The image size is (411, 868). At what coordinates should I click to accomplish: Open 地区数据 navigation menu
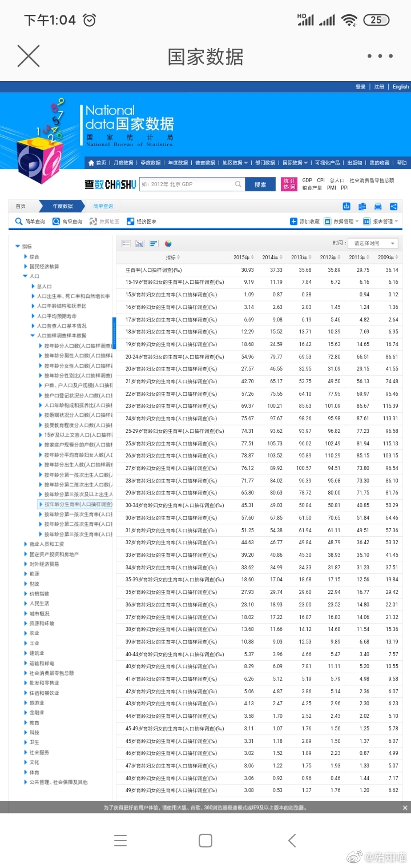(235, 163)
